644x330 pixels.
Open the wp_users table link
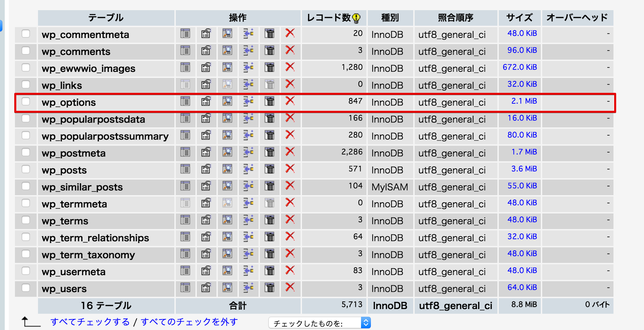[64, 289]
